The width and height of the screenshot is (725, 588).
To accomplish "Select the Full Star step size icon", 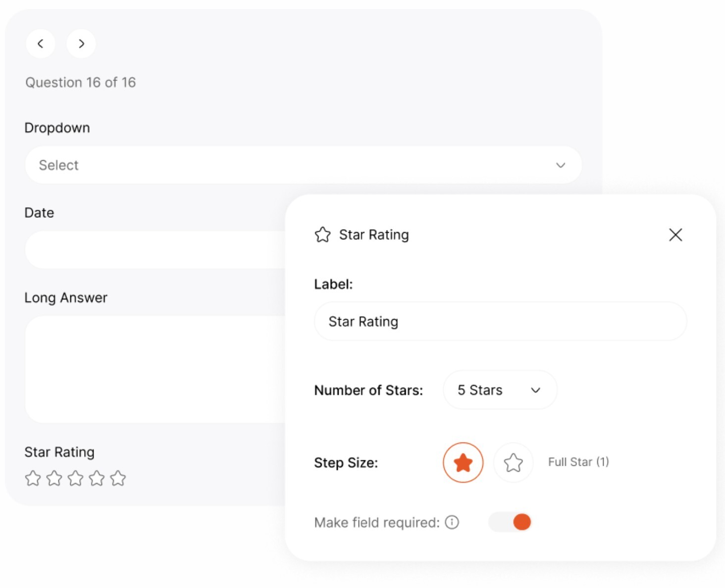I will 463,462.
